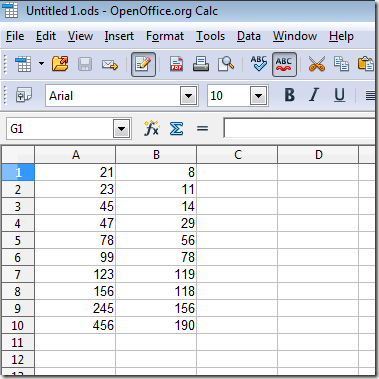The width and height of the screenshot is (379, 379).
Task: Click the cell containing 245
Action: [x=75, y=308]
